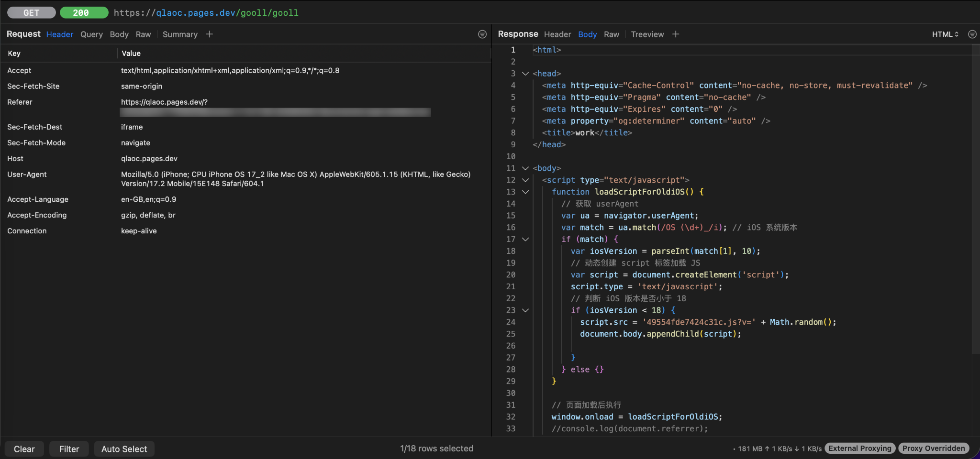Click the request URL qlaoc.pages.dev/gooll/gooll
The width and height of the screenshot is (980, 459).
[x=206, y=12]
